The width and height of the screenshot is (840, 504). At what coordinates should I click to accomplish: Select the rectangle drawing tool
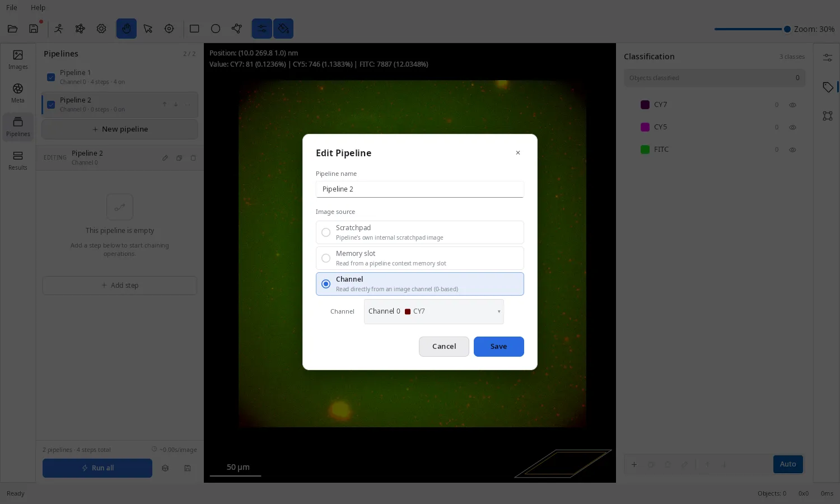[x=194, y=29]
